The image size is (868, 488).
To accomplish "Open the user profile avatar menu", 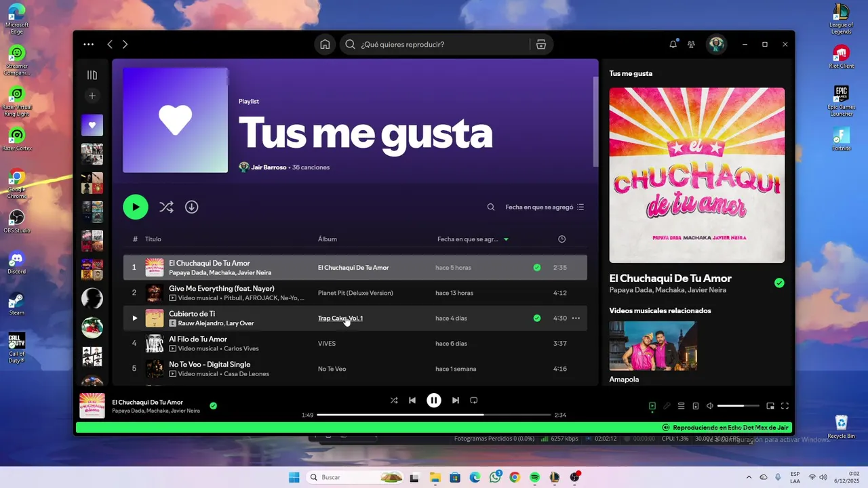I will point(715,44).
